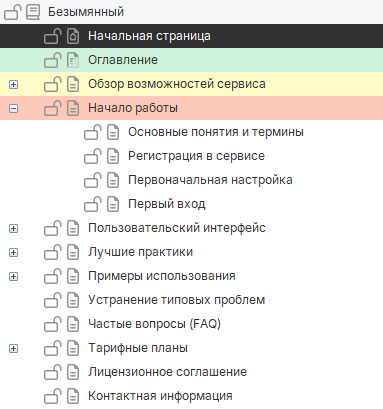Click the book icon of Безымянный project
The height and width of the screenshot is (409, 383).
[x=33, y=12]
